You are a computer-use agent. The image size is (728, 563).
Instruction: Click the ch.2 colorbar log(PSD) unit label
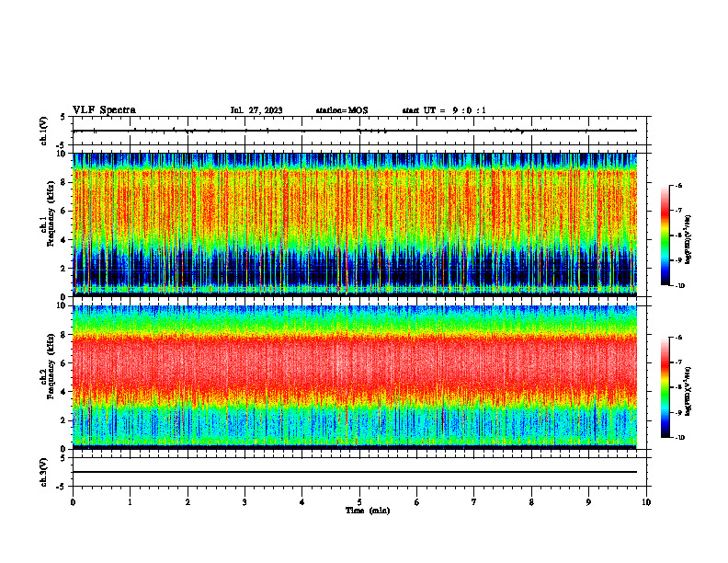[688, 392]
